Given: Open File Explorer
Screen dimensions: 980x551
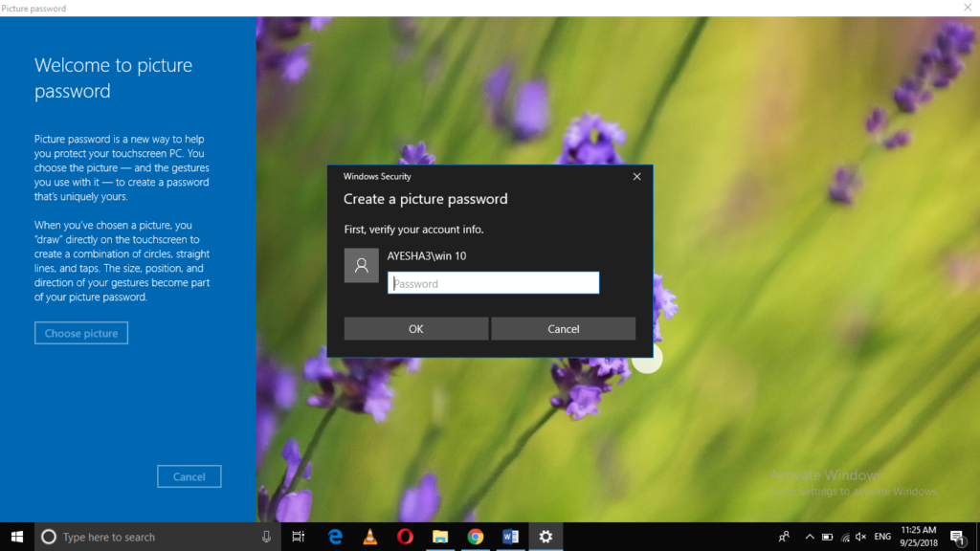Looking at the screenshot, I should point(440,537).
